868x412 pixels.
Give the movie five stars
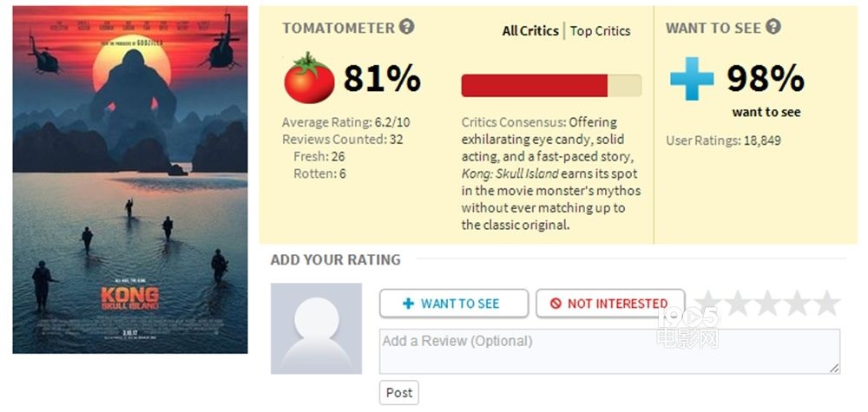point(825,303)
